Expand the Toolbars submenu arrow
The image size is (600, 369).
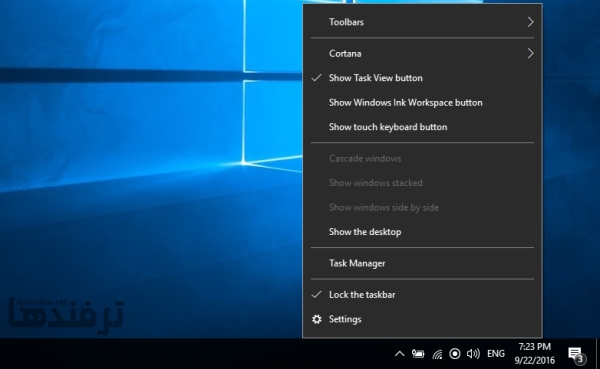point(530,22)
